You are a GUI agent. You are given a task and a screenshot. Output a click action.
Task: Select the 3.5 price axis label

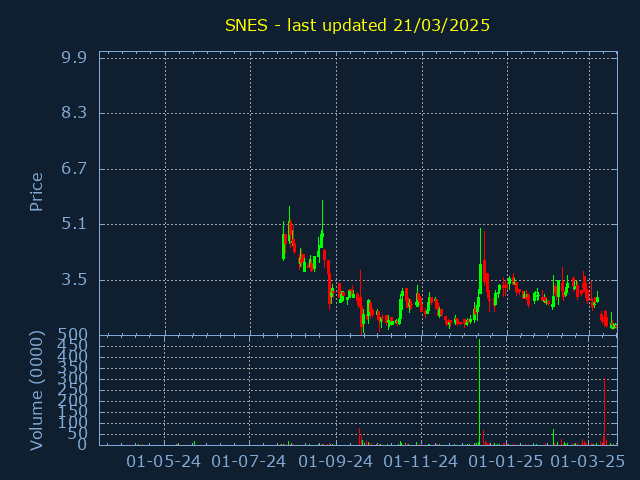click(74, 280)
